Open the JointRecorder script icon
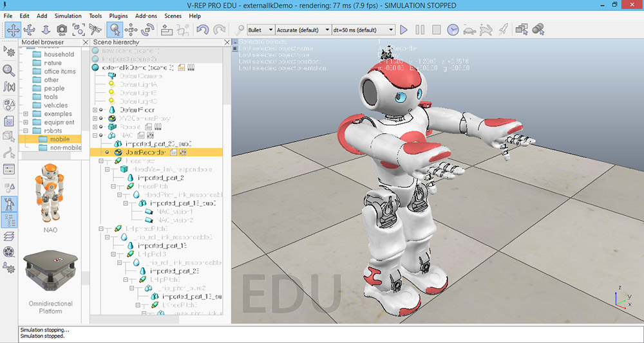644x343 pixels. click(173, 153)
